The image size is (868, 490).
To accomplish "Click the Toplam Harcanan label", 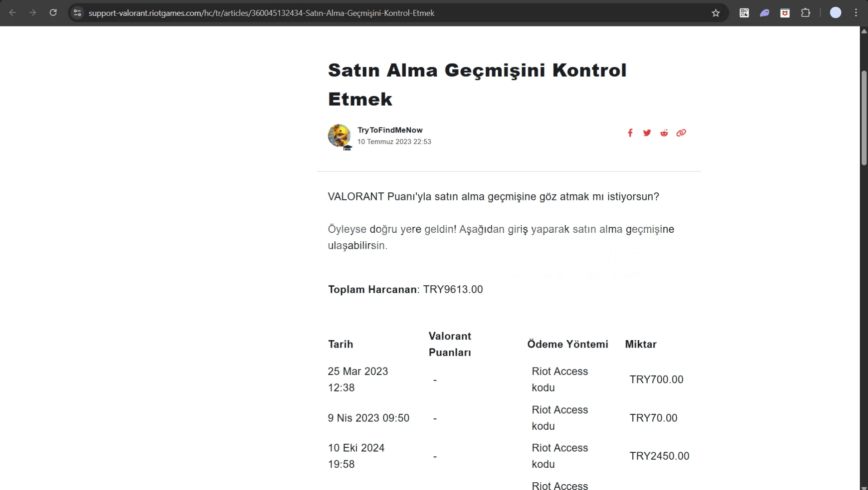I will [372, 289].
